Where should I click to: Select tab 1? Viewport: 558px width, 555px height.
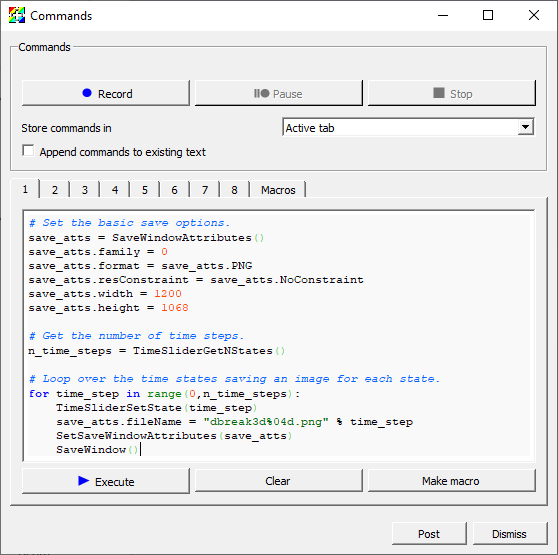[x=25, y=189]
